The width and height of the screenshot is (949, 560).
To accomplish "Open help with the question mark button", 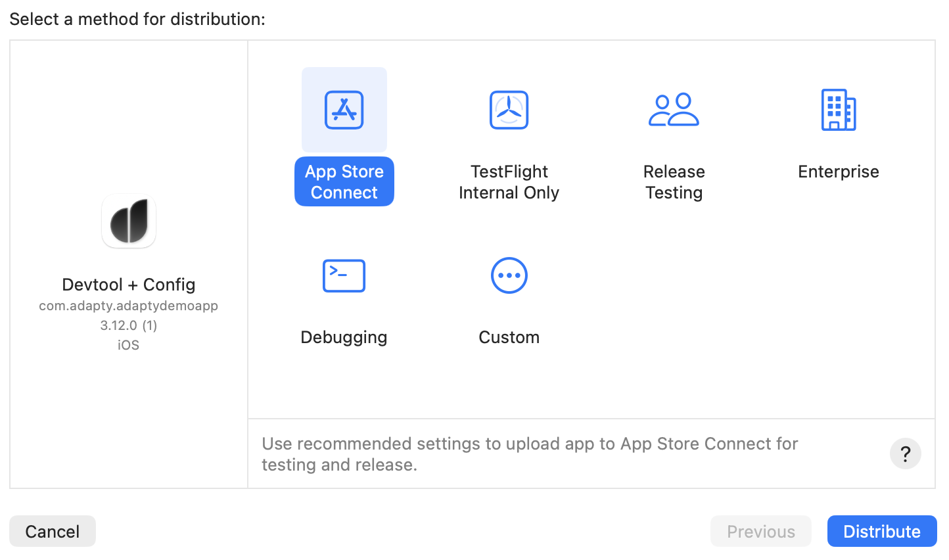I will 905,454.
